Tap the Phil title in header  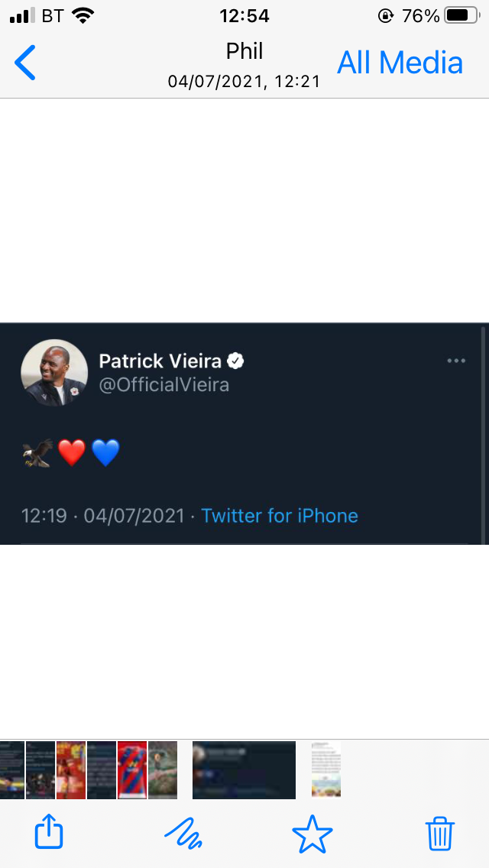[244, 51]
